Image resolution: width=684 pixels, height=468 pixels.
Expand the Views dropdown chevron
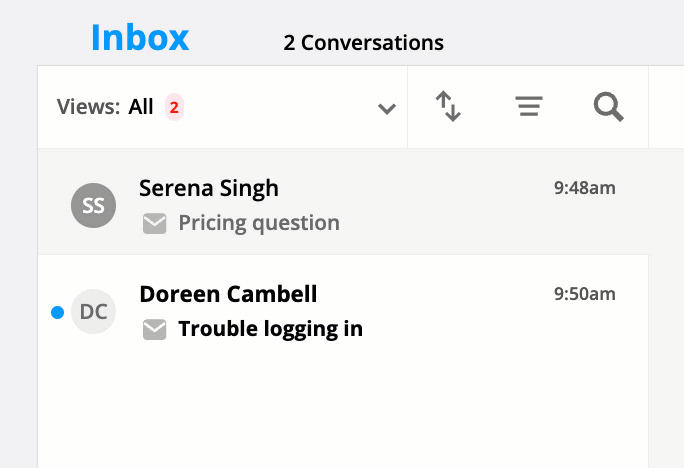click(x=386, y=108)
